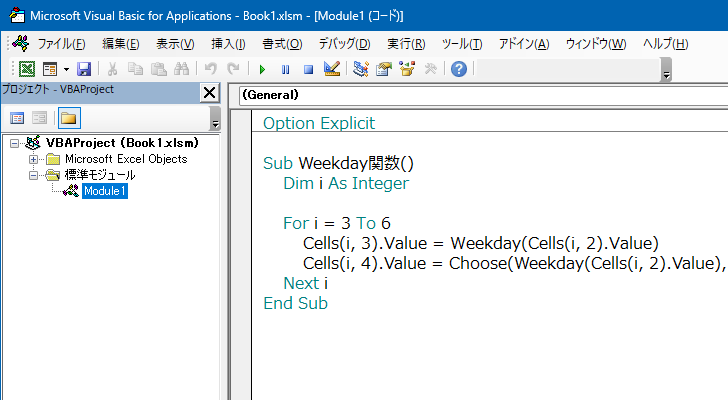Open Find with the binoculars icon
Image resolution: width=728 pixels, height=400 pixels.
182,69
